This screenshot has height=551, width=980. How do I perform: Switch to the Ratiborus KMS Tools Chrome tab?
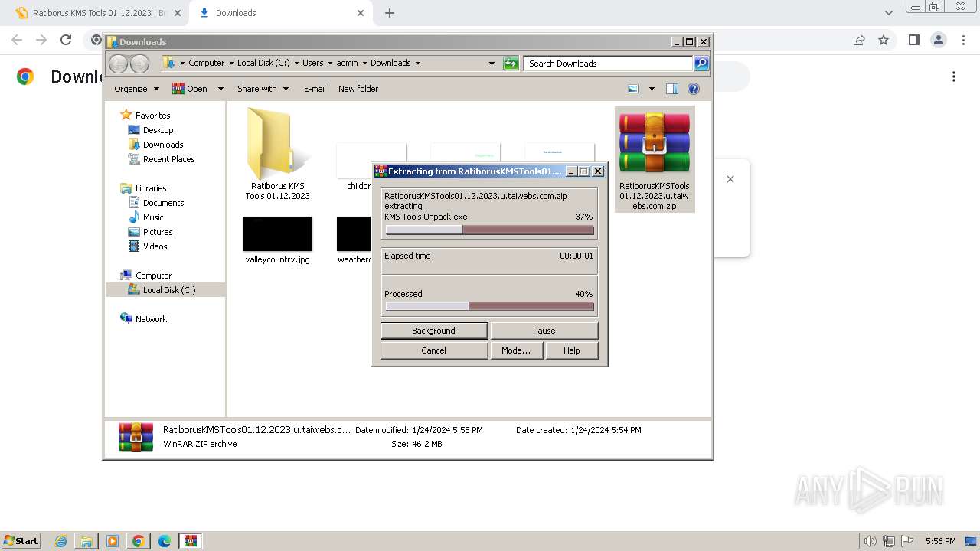[97, 13]
